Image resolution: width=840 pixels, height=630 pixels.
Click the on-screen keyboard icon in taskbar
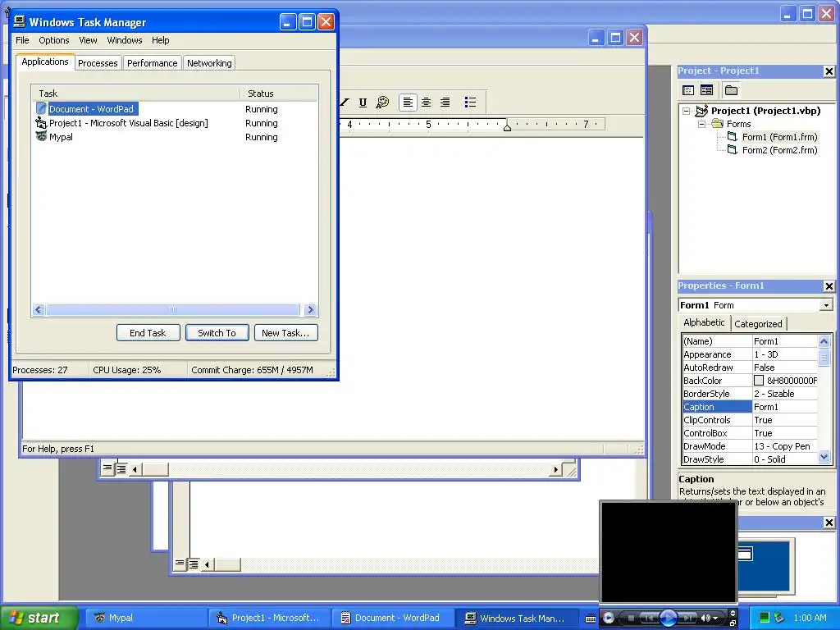590,619
